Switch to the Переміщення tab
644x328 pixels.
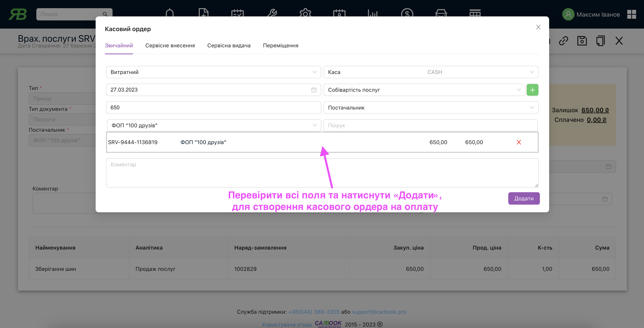(x=281, y=46)
